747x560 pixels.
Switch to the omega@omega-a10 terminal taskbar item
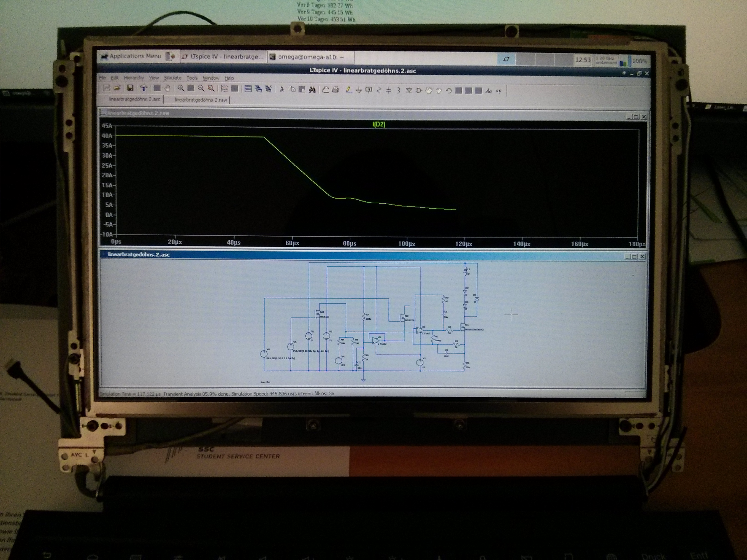(x=310, y=57)
